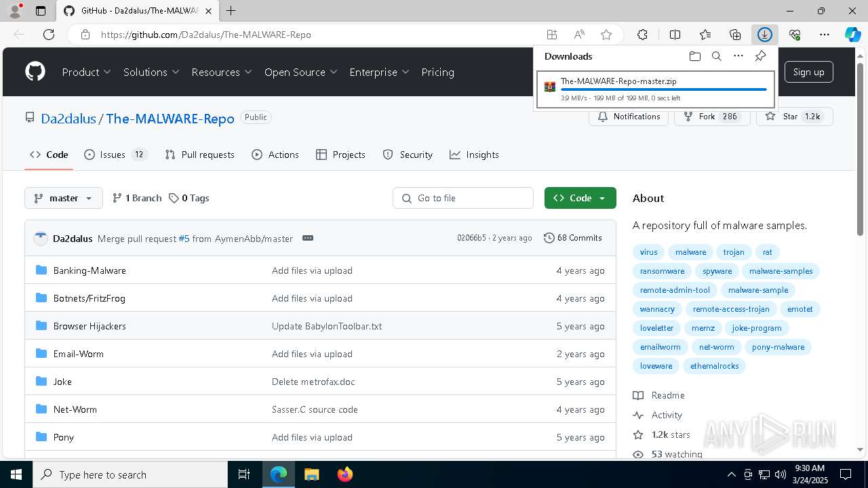Open the Botnets/FritzFrog folder
Viewport: 868px width, 488px height.
point(90,298)
